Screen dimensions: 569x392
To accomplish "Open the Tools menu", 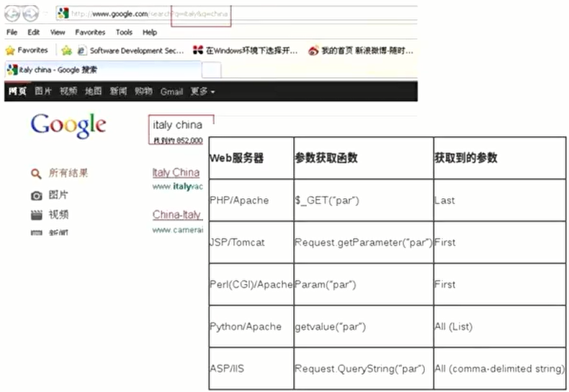I will [x=124, y=32].
